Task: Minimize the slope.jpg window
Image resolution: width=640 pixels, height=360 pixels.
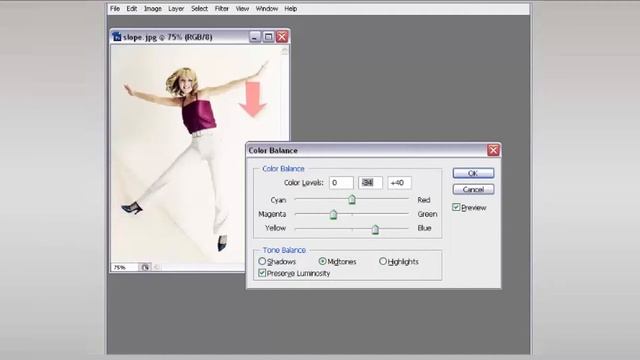Action: [x=255, y=37]
